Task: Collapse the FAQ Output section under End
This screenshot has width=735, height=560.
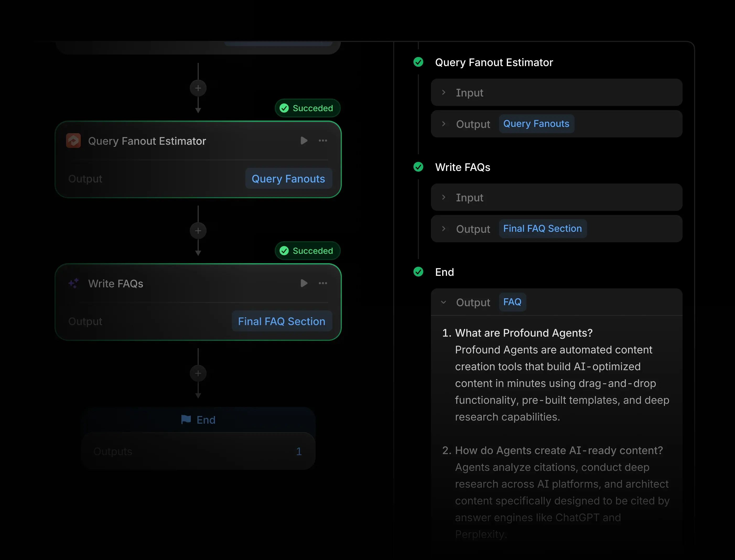Action: click(x=444, y=302)
